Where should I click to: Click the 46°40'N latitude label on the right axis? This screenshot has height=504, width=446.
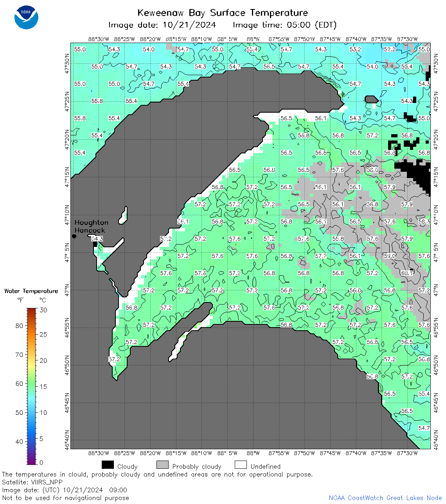[436, 440]
